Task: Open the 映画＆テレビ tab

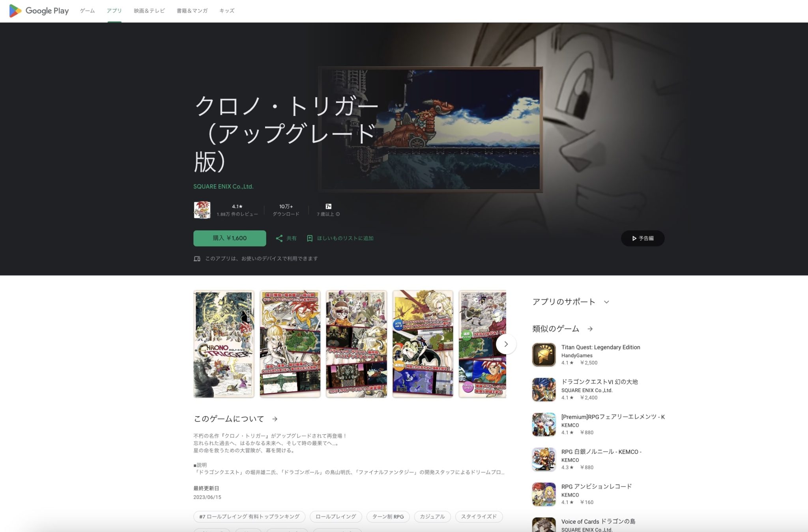Action: pos(149,11)
